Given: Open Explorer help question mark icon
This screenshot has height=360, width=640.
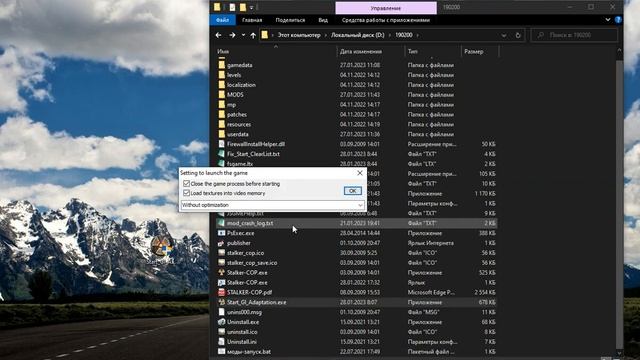Looking at the screenshot, I should (618, 20).
